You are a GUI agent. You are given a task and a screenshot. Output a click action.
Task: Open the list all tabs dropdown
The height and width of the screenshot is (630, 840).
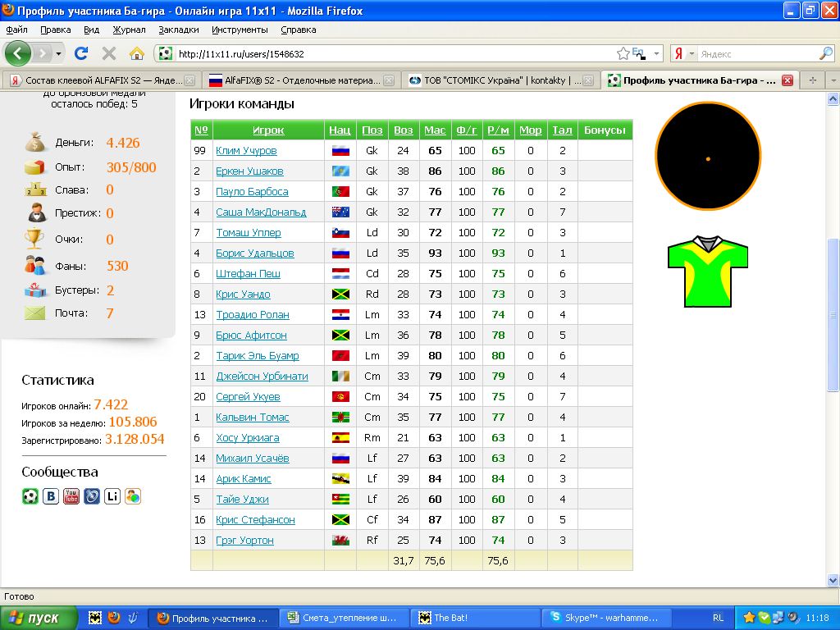point(832,80)
